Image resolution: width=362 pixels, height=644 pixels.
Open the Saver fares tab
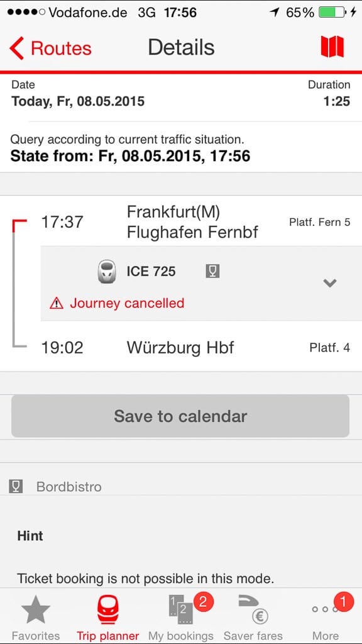[x=253, y=617]
